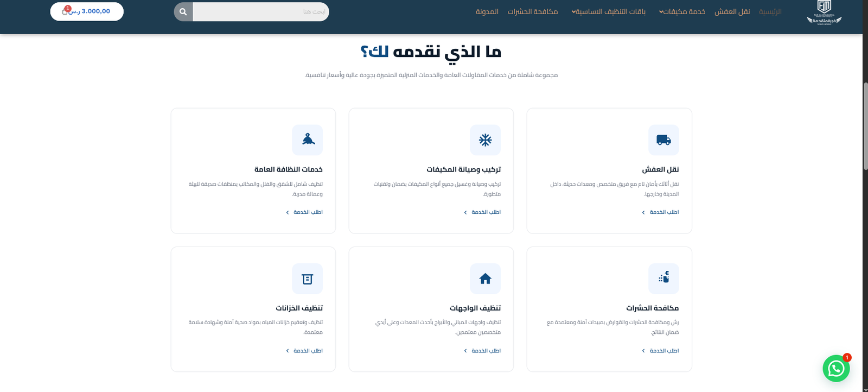The image size is (868, 392).
Task: Click the tank icon for تنظيف الخزانات
Action: coord(308,279)
